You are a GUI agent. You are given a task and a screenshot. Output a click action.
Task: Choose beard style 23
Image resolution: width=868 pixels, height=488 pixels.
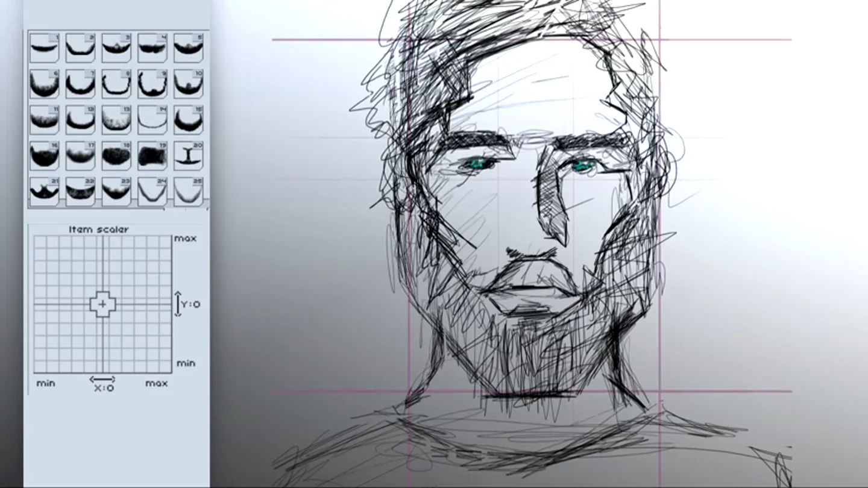click(x=116, y=192)
